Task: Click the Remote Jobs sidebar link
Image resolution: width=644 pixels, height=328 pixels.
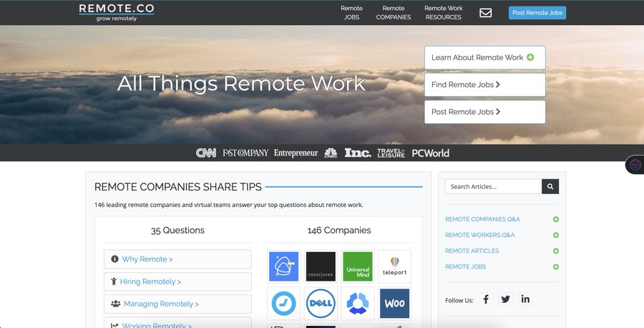Action: click(465, 266)
